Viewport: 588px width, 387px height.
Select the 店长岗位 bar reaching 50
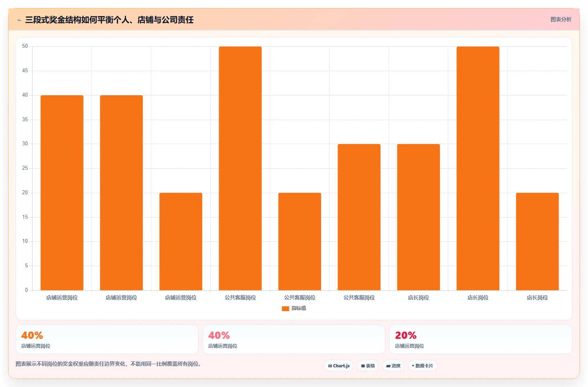(x=478, y=168)
